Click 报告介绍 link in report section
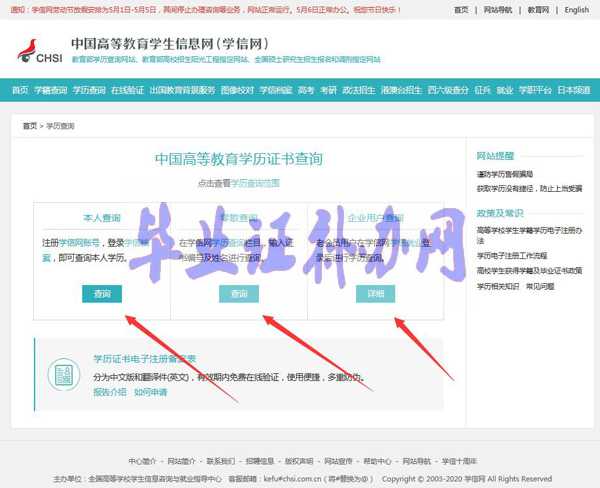The image size is (600, 488). pos(110,393)
